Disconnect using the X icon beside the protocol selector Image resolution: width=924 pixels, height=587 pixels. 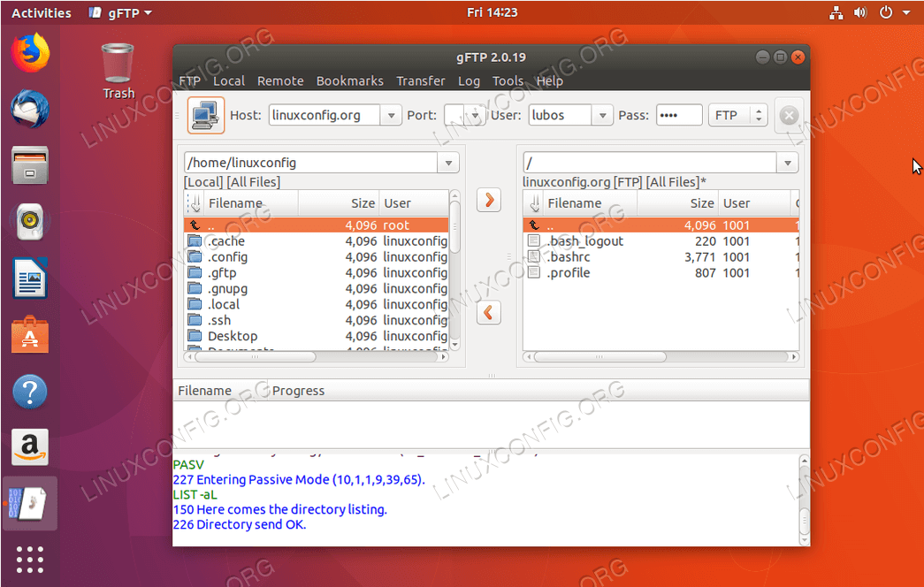(x=788, y=115)
